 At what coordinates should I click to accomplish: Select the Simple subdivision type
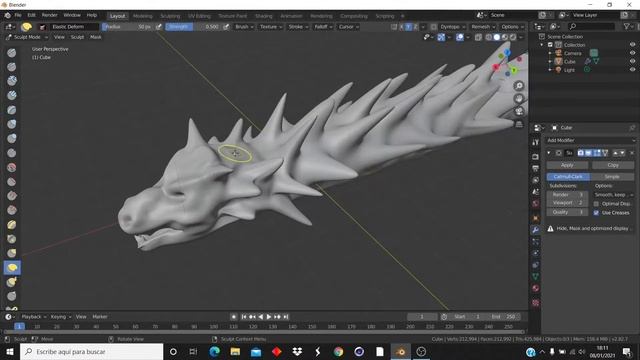(612, 177)
